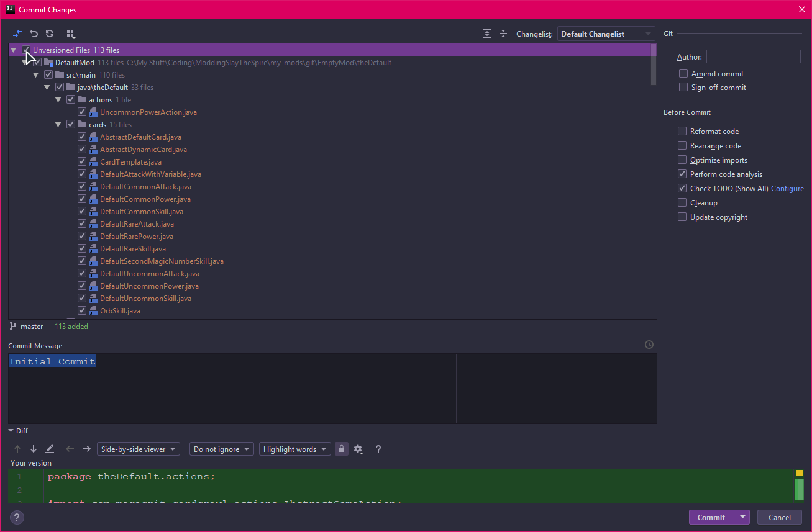Collapse the actions folder node
The height and width of the screenshot is (532, 812).
pos(58,100)
